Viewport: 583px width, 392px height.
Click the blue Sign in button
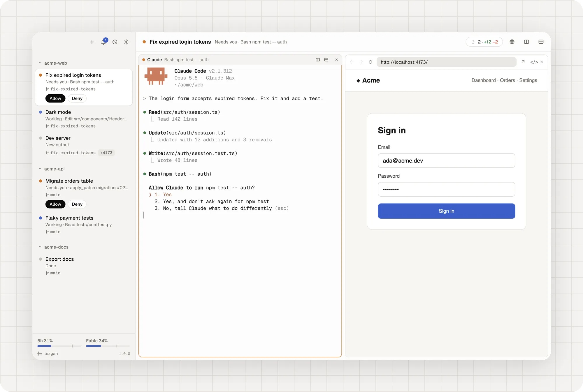[x=446, y=211]
